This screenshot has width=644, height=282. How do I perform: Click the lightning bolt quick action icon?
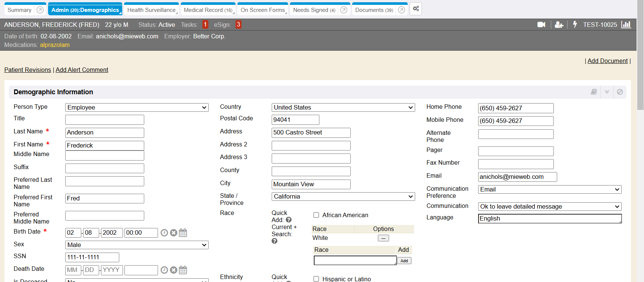click(x=575, y=25)
